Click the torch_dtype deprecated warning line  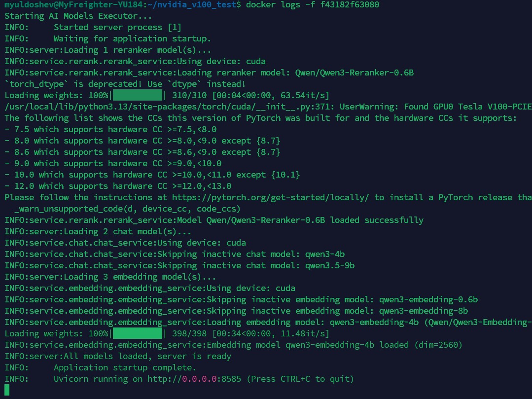125,84
